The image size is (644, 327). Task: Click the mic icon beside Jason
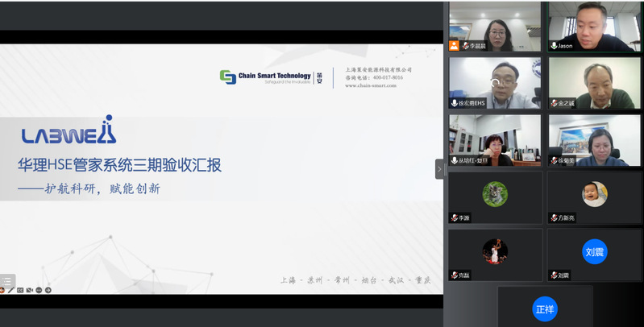[554, 46]
